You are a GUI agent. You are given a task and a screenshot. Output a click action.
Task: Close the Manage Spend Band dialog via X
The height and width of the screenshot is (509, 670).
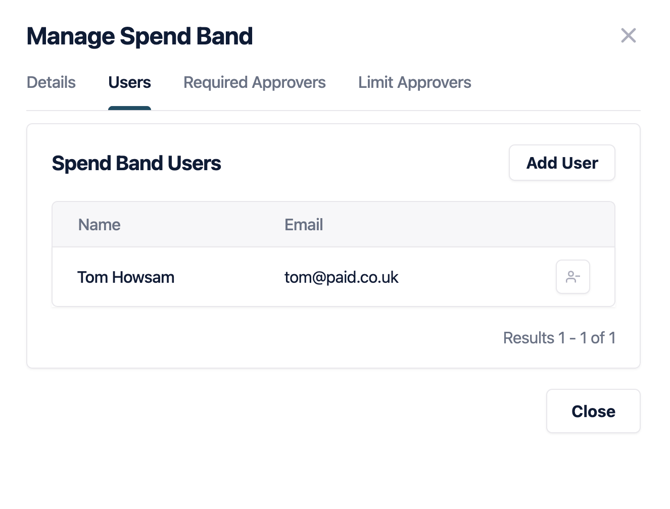[x=628, y=36]
